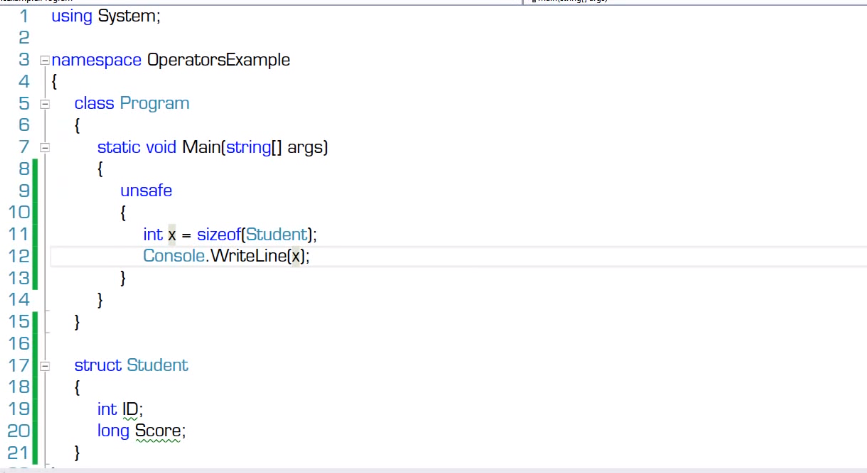867x473 pixels.
Task: Click 'Console' on line 12
Action: [x=174, y=256]
